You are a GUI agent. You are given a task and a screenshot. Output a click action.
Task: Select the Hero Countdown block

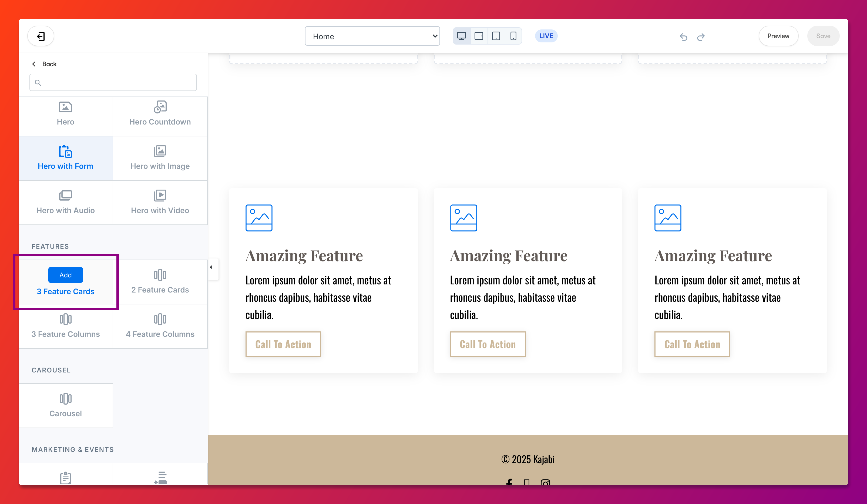[x=160, y=116]
